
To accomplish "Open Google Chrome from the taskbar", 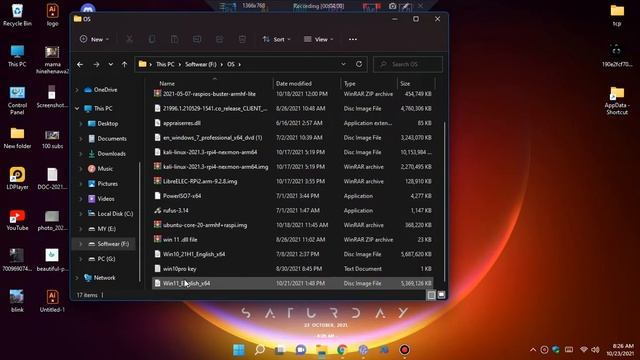I will tap(342, 350).
